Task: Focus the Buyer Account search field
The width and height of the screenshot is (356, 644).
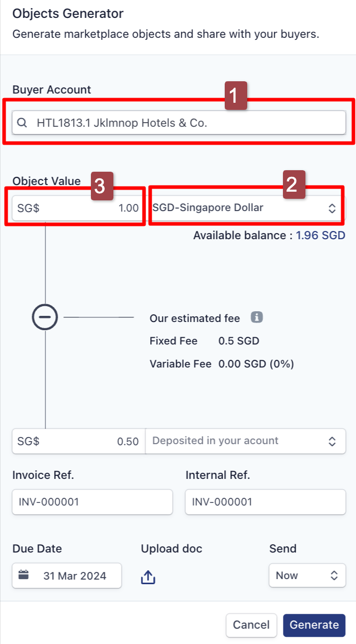Action: click(x=179, y=123)
